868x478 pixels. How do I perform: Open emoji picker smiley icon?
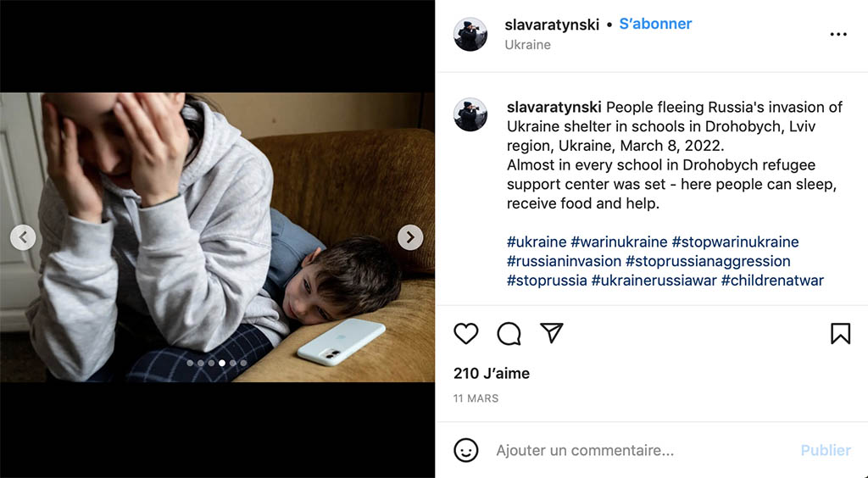pyautogui.click(x=465, y=450)
